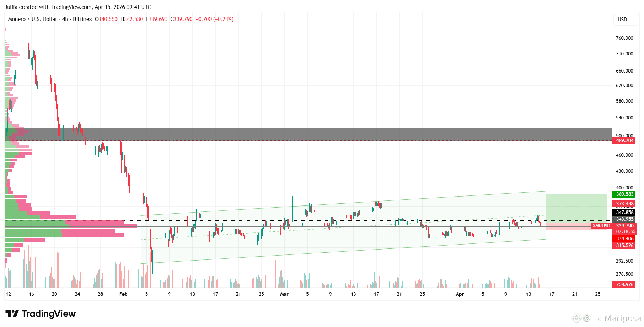The width and height of the screenshot is (644, 327).
Task: Click the 400.000 price axis value
Action: pyautogui.click(x=624, y=188)
